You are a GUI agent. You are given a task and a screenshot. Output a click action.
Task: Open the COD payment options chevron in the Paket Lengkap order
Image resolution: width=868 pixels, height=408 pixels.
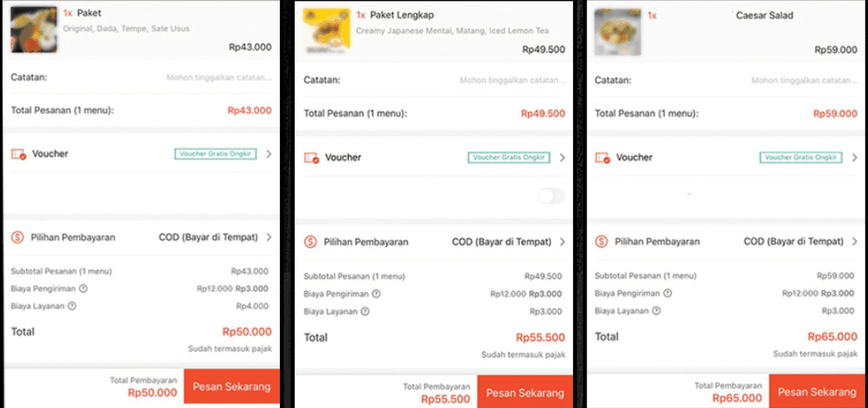coord(562,241)
